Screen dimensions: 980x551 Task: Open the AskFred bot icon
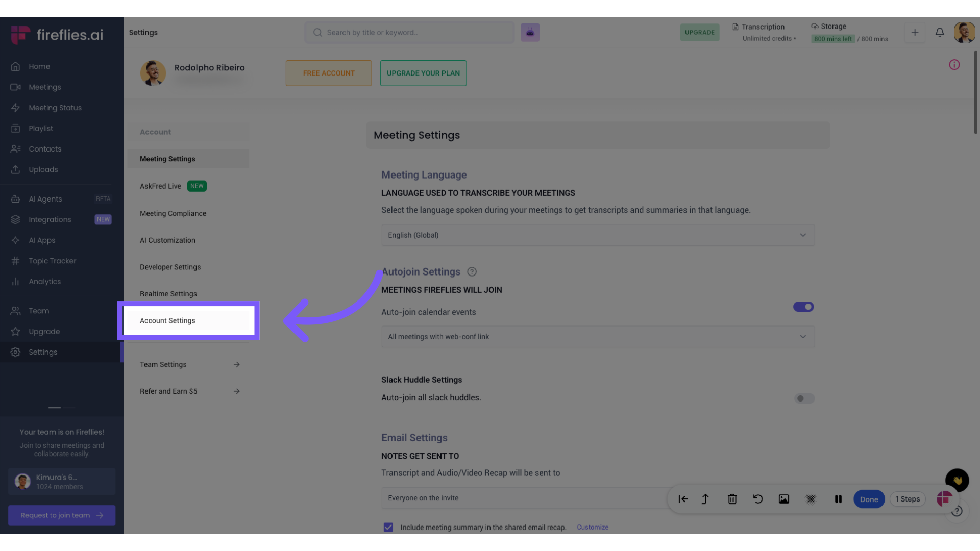[530, 33]
